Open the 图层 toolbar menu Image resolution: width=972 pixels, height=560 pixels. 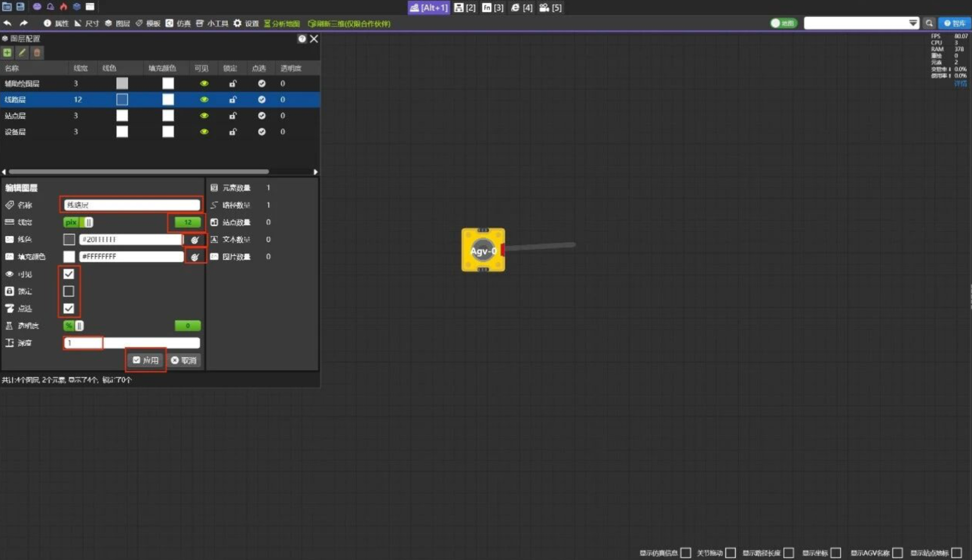117,23
